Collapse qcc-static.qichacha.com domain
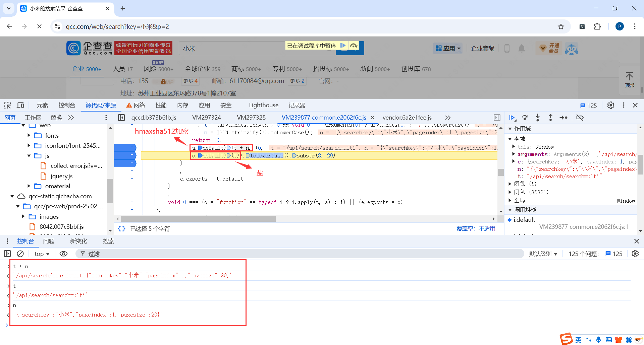Image resolution: width=644 pixels, height=345 pixels. [x=12, y=196]
